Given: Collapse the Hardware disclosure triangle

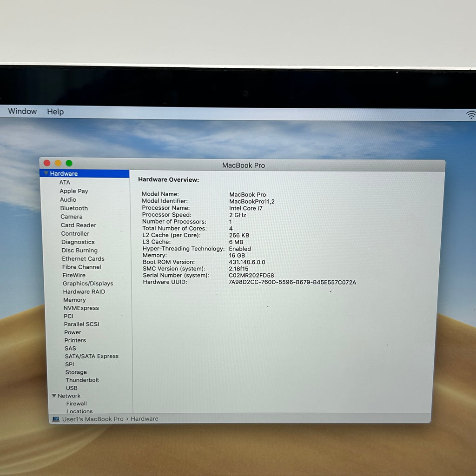Looking at the screenshot, I should 46,173.
